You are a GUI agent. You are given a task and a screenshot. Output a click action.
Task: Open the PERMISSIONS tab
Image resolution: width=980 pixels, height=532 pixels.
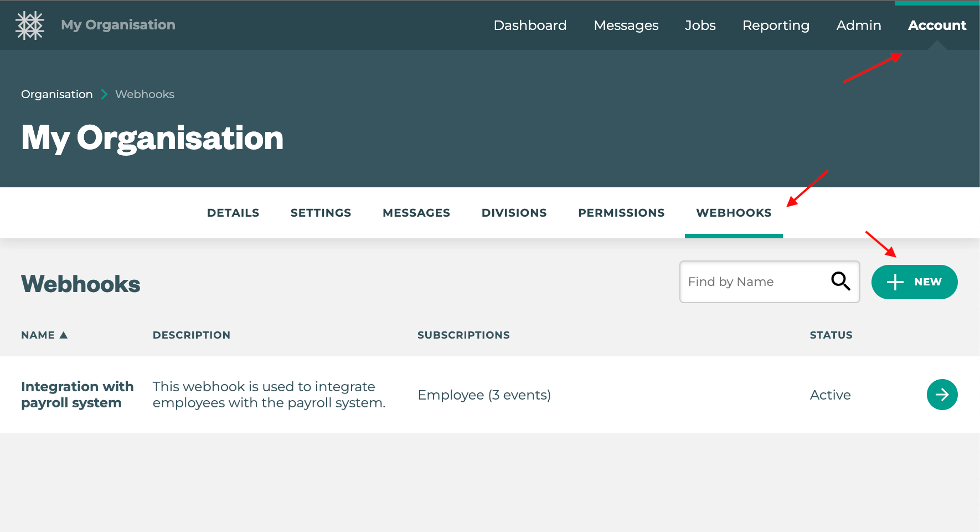point(621,212)
